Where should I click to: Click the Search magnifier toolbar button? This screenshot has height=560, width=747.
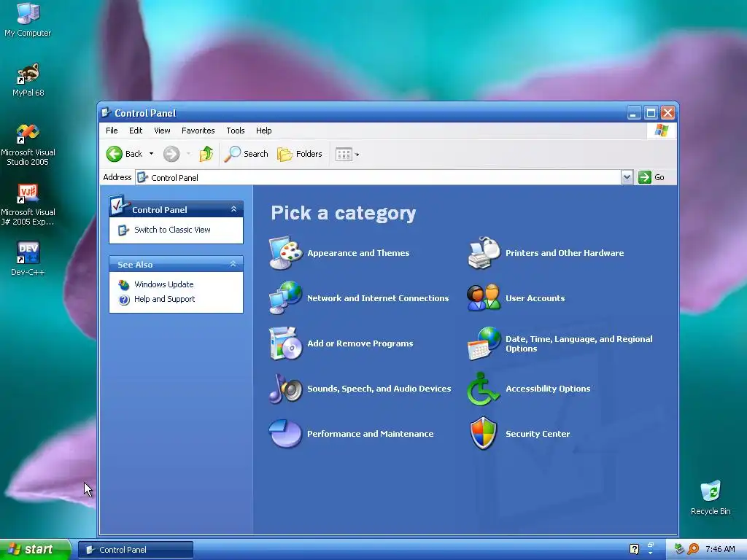coord(247,154)
